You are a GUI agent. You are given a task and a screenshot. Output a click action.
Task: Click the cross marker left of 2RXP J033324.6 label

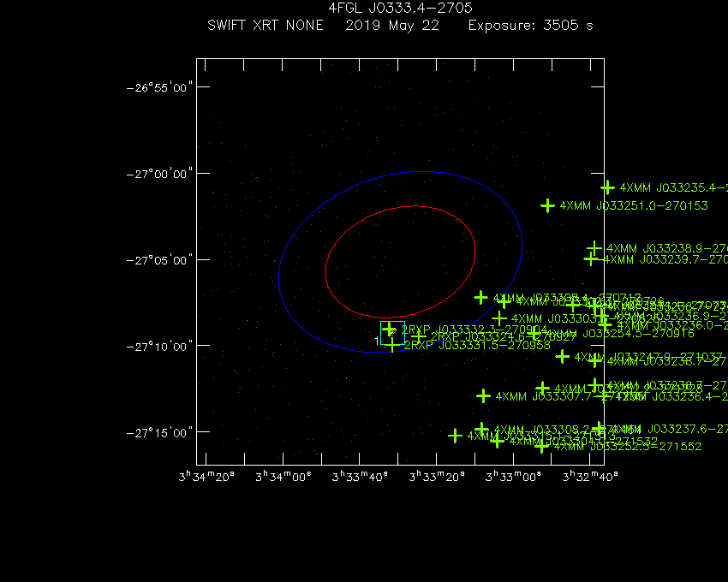pos(419,336)
